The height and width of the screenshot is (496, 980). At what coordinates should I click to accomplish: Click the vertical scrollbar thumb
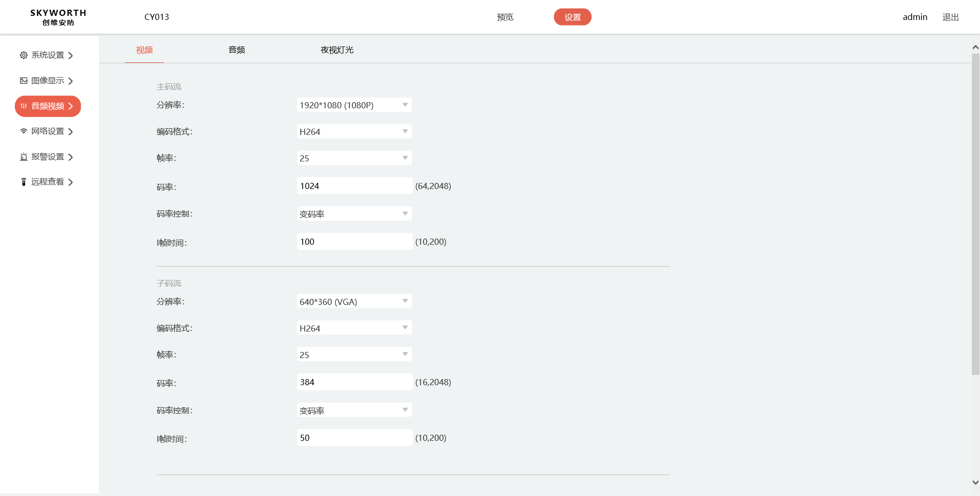[x=975, y=215]
